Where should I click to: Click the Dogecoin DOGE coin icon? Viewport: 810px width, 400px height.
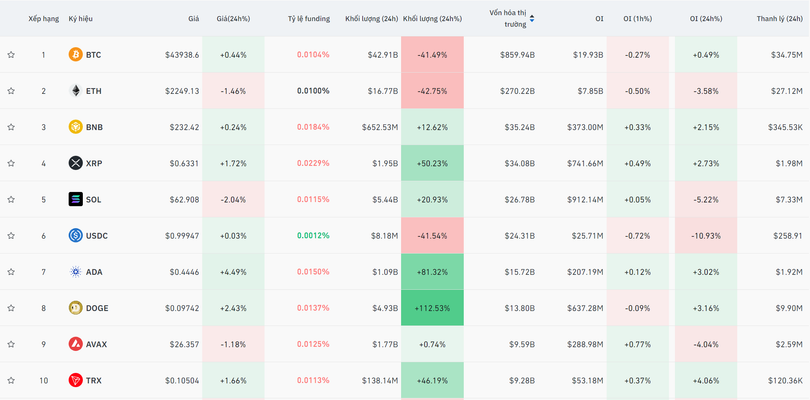tap(75, 308)
